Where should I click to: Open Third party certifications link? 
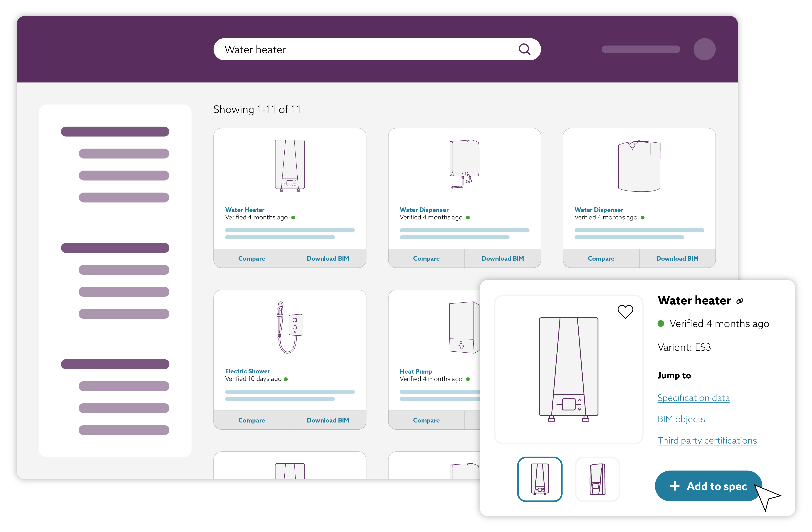pos(707,440)
